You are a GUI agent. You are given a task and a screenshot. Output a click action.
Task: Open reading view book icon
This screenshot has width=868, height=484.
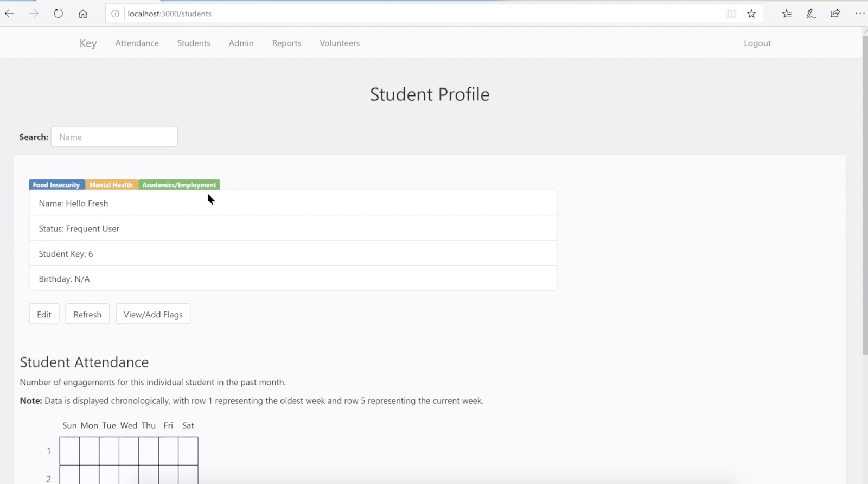[x=731, y=14]
